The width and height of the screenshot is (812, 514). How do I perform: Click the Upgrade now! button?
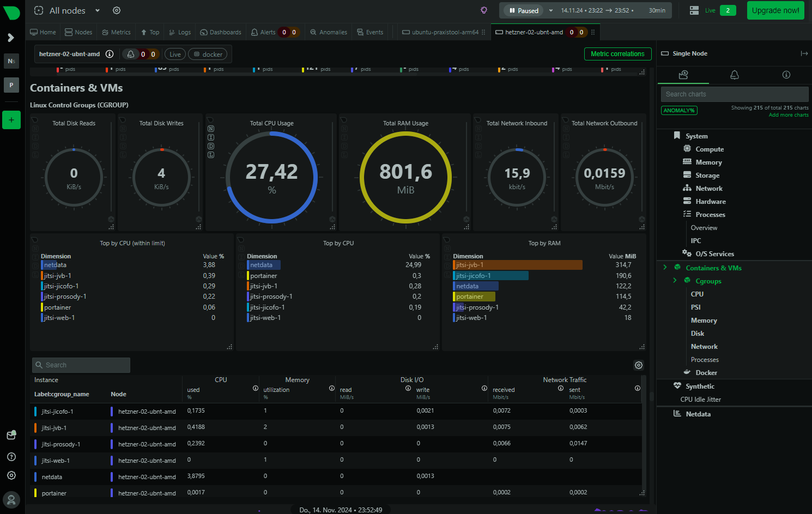775,10
